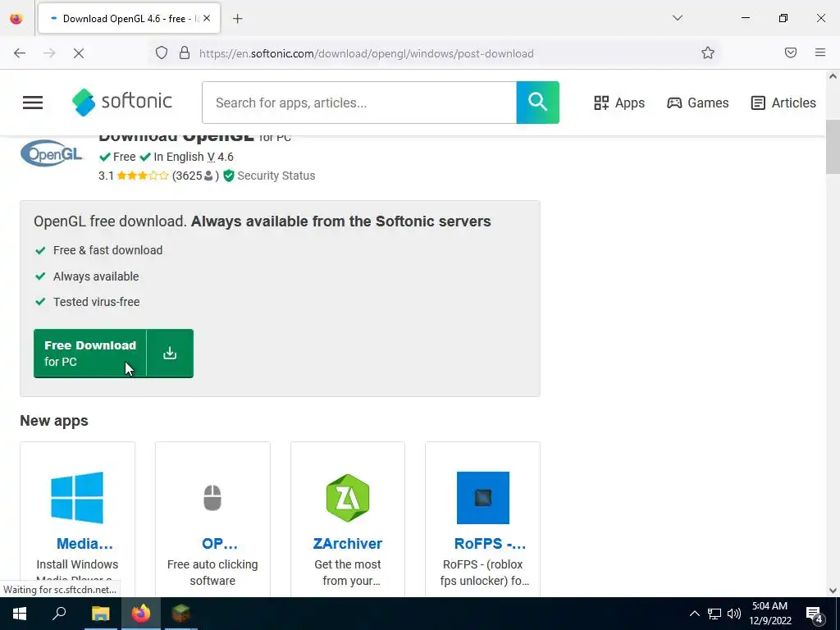Stop loading the page
The height and width of the screenshot is (630, 840).
79,53
